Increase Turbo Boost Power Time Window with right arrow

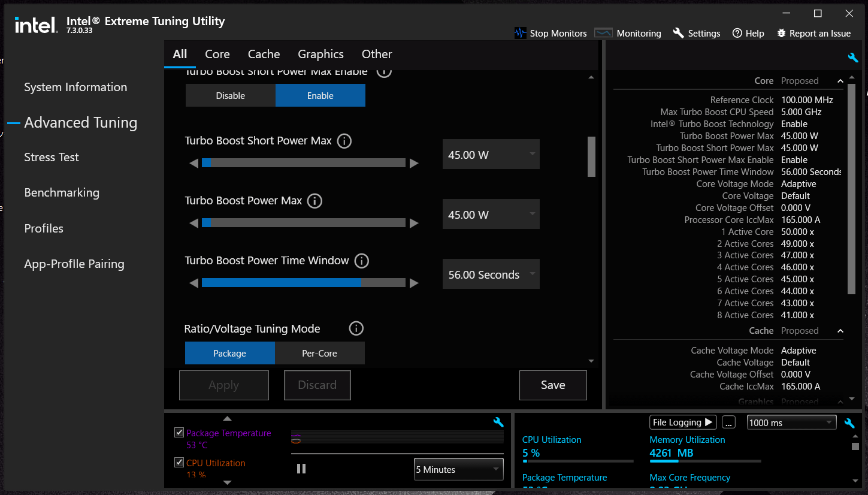tap(414, 283)
